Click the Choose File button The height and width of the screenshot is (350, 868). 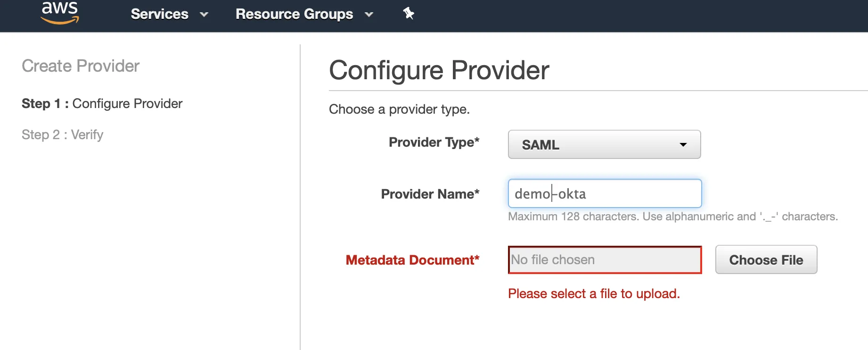(766, 260)
